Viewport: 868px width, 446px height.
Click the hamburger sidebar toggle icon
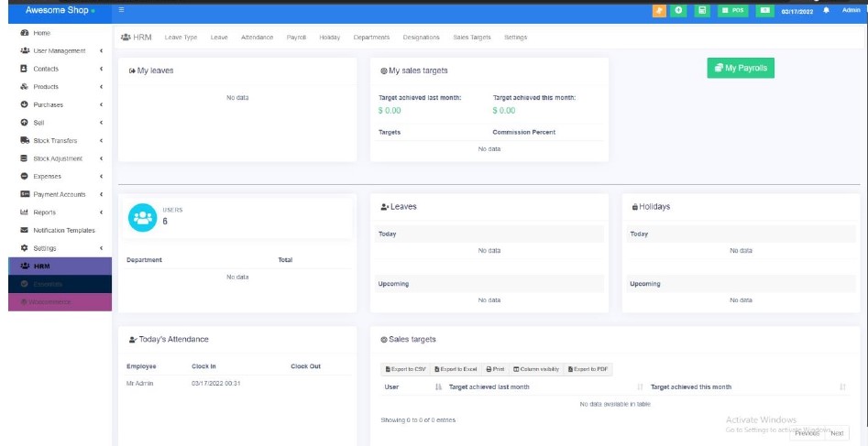pos(122,10)
